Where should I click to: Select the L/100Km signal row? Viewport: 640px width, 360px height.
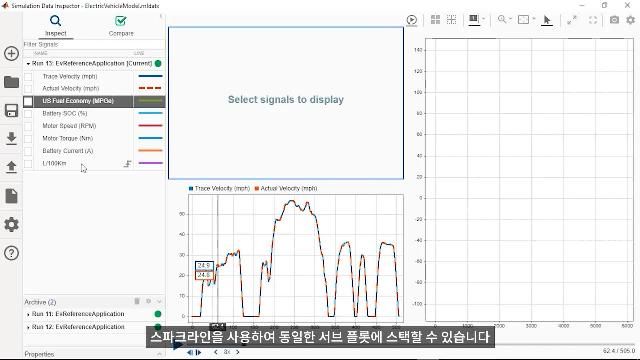point(94,163)
